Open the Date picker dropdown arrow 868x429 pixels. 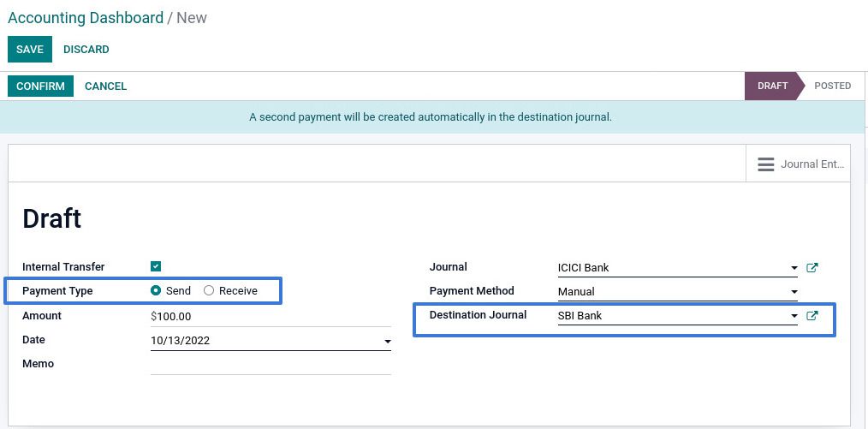[x=387, y=342]
